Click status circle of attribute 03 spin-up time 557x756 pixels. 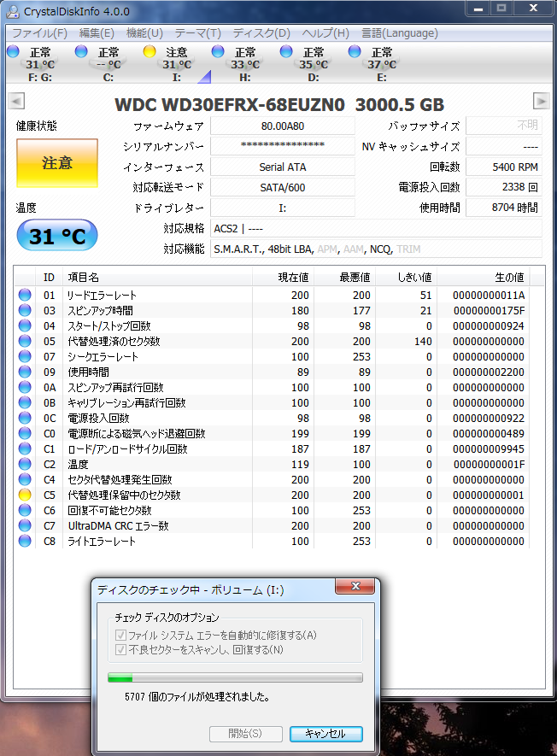coord(25,310)
